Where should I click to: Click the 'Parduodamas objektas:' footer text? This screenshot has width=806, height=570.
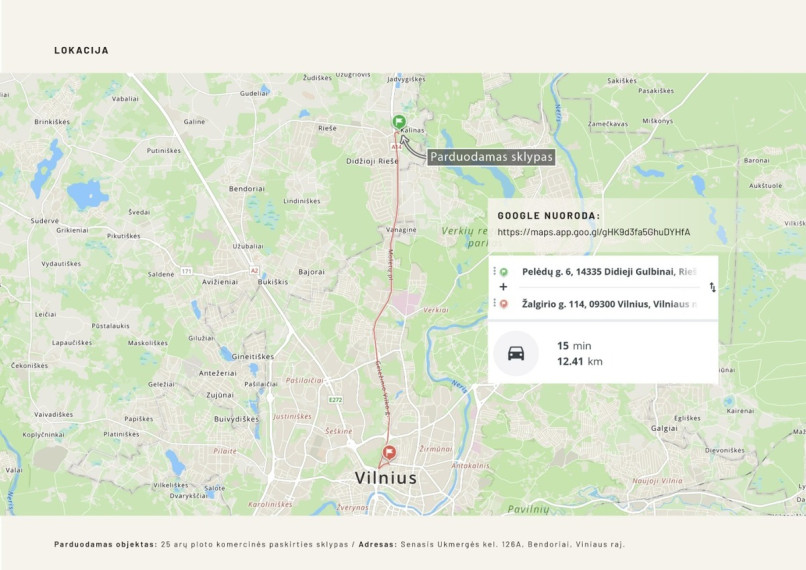pos(105,544)
